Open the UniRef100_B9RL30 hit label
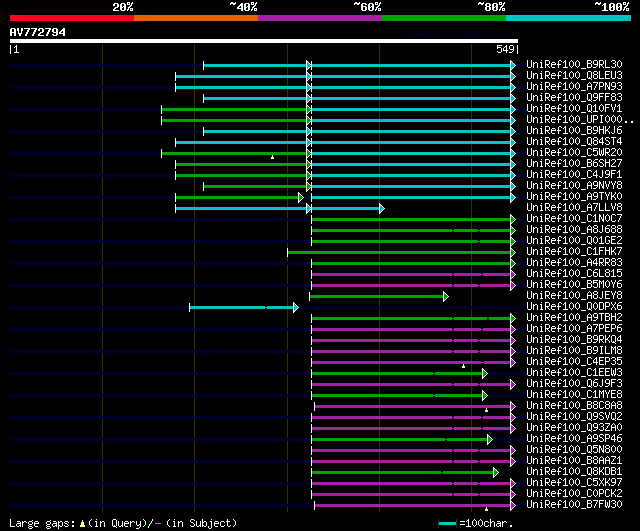Image resolution: width=640 pixels, height=531 pixels. 574,64
